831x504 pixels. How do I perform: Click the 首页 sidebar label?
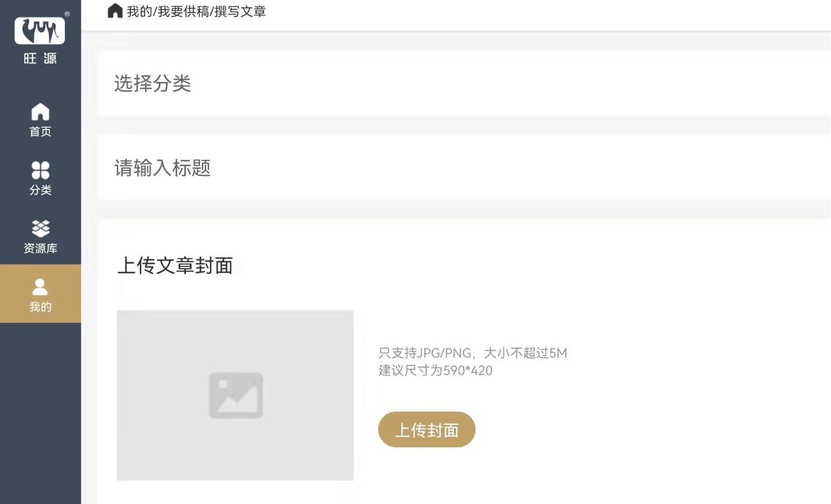tap(41, 132)
